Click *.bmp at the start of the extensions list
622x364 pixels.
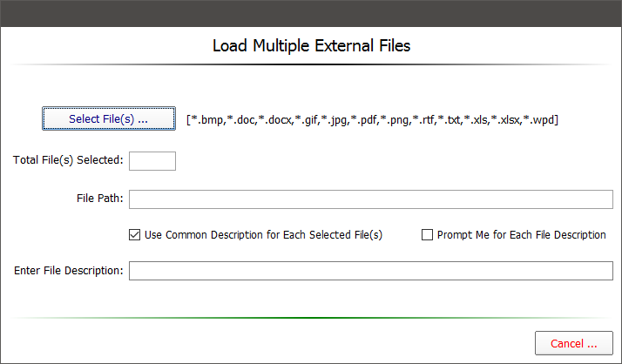206,119
